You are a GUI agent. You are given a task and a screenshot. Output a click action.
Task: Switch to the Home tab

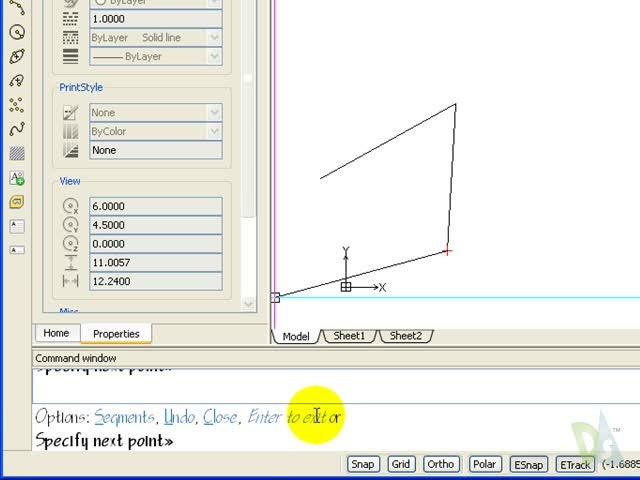click(56, 333)
